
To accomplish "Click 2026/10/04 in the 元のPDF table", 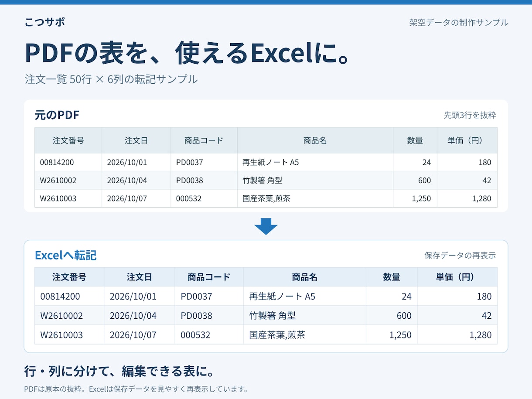I will (127, 181).
